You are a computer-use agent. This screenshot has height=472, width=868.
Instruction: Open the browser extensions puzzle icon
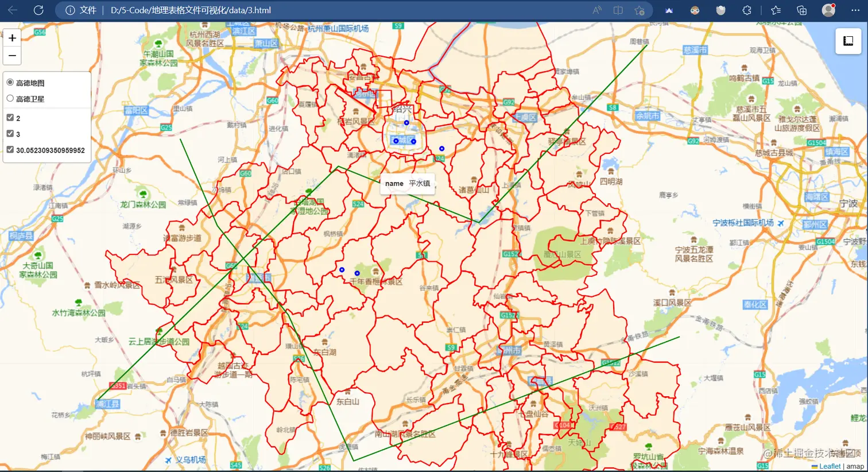[746, 10]
